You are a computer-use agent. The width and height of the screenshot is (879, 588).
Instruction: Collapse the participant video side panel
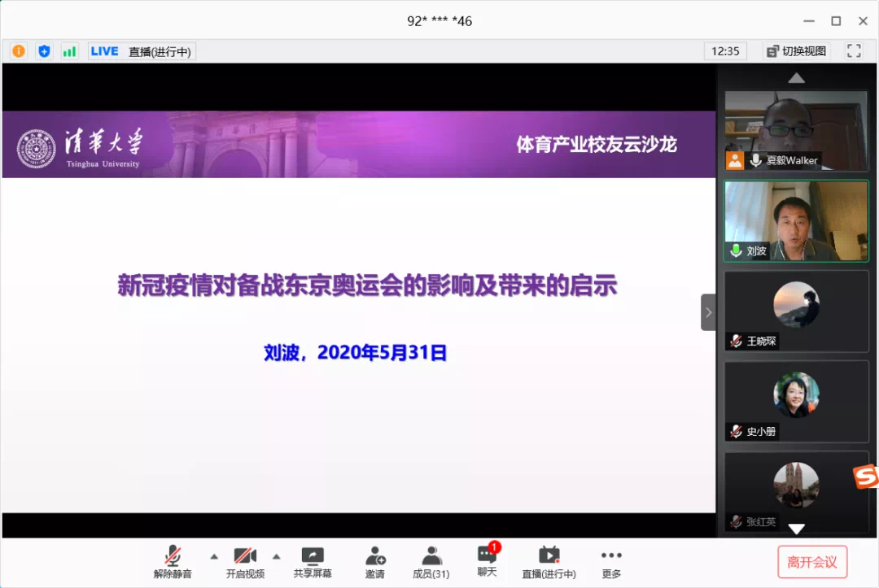pos(708,312)
